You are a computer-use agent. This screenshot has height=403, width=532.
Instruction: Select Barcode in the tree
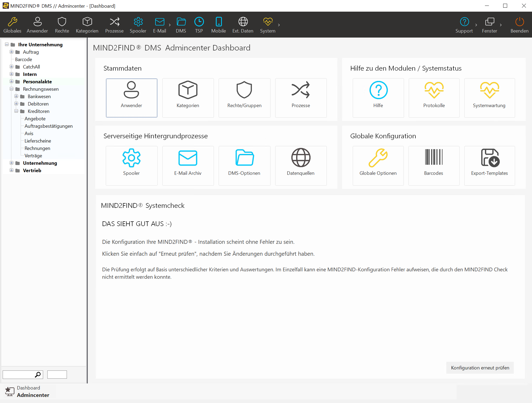click(24, 59)
